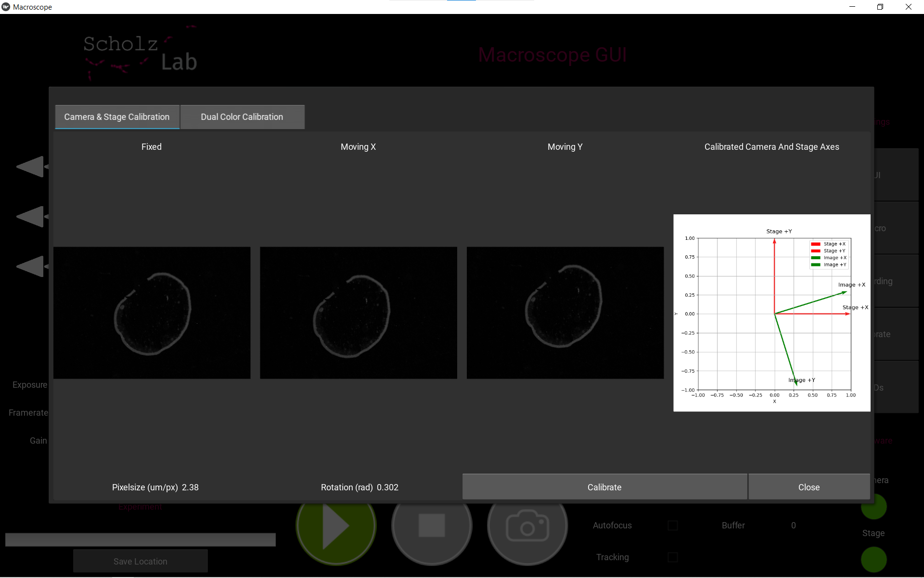The image size is (924, 578).
Task: Click the Scholz Lab logo
Action: [140, 54]
